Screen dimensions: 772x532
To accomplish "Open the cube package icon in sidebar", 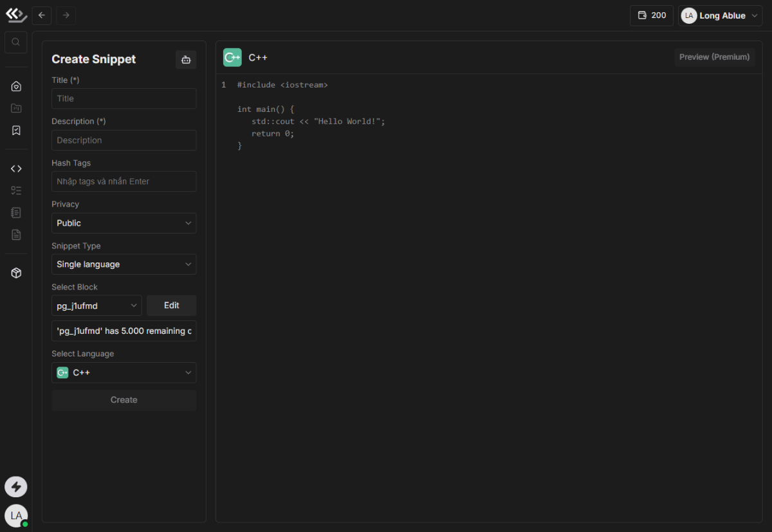I will (17, 273).
